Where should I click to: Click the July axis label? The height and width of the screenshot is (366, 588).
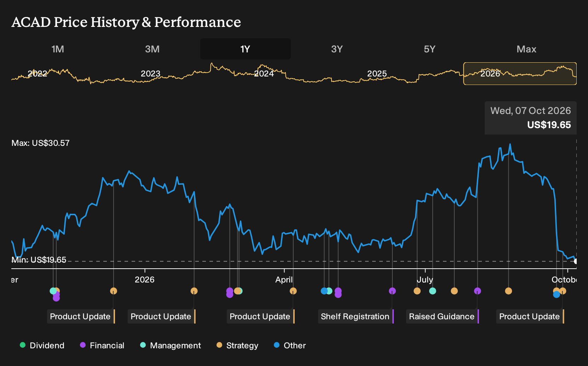[425, 280]
